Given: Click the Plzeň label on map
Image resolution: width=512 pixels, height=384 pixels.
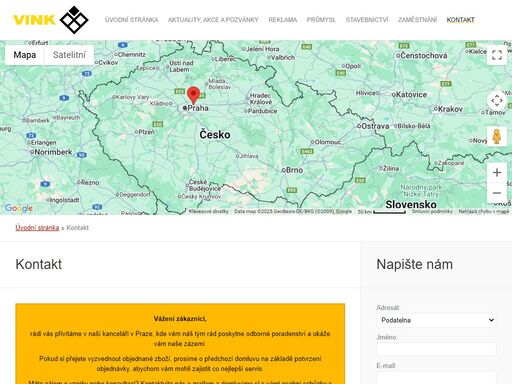Looking at the screenshot, I should tap(146, 132).
